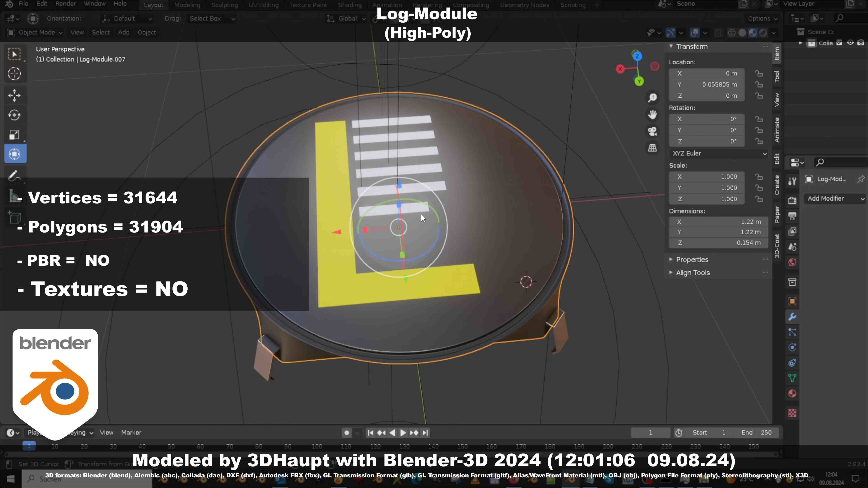Select the Select Box tool
The width and height of the screenshot is (868, 488).
14,54
